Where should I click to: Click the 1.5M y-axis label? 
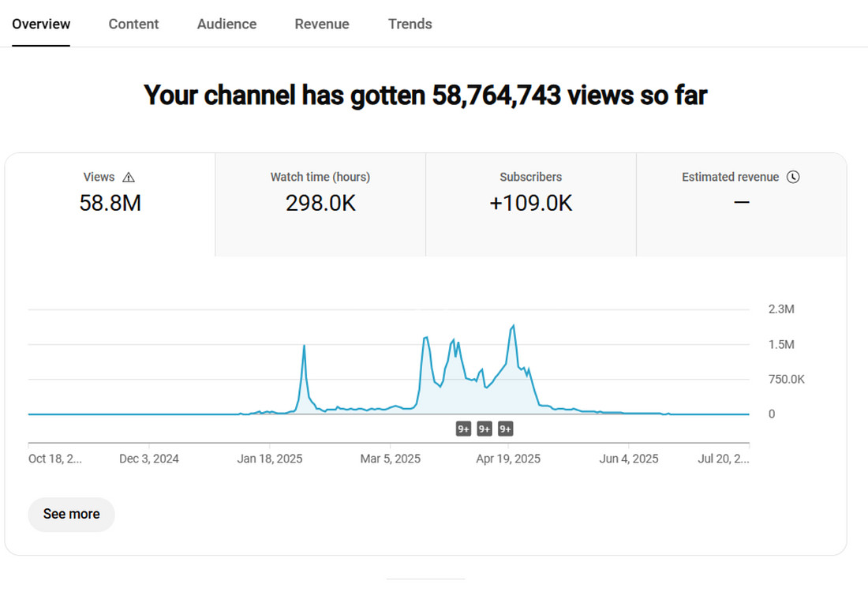[x=781, y=344]
